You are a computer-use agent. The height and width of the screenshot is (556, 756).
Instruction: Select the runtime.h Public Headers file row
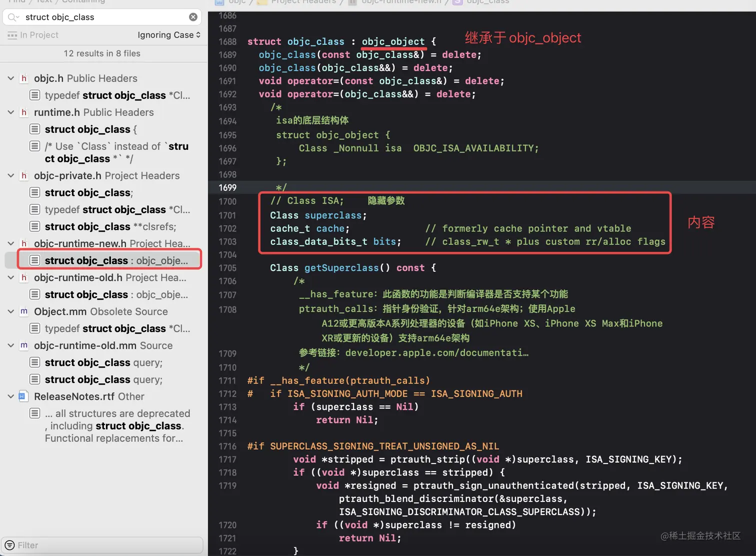pos(103,112)
